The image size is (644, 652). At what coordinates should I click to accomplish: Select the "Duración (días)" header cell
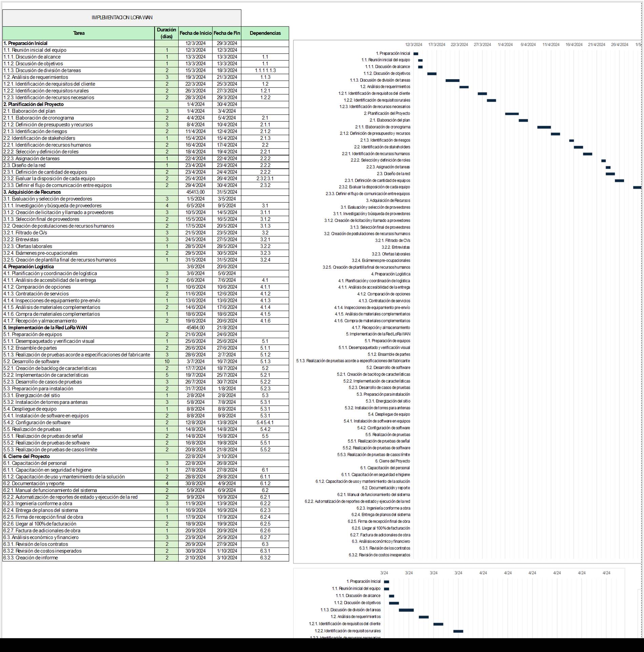166,33
